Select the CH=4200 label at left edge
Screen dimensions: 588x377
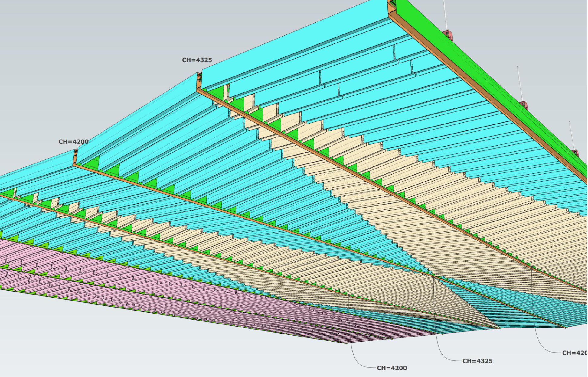click(x=73, y=142)
